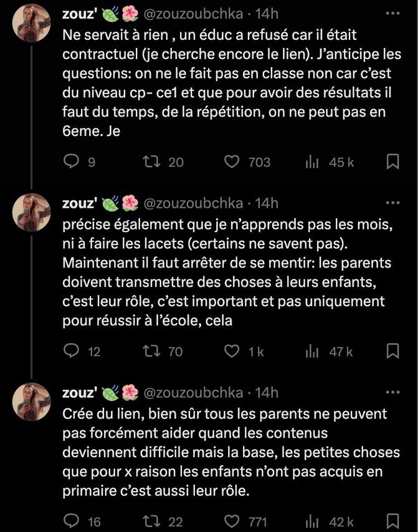This screenshot has height=532, width=418.
Task: Reply to the tweet with 9 replies
Action: 72,162
